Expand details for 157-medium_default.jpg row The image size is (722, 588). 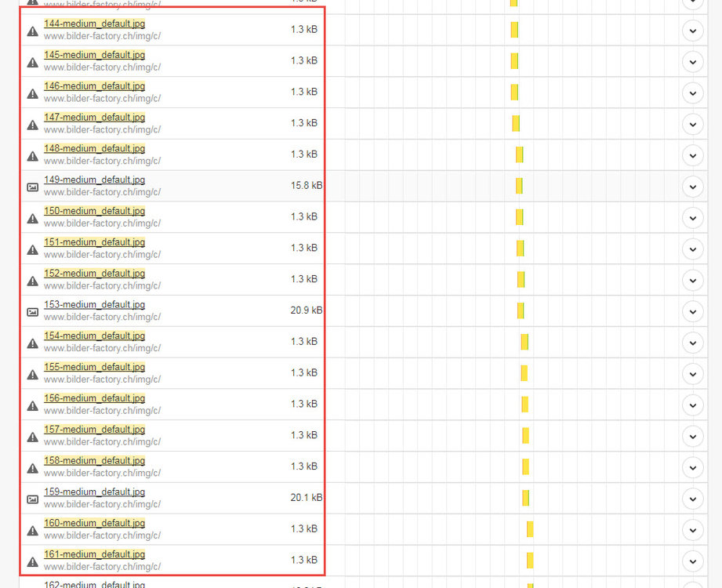pyautogui.click(x=692, y=437)
